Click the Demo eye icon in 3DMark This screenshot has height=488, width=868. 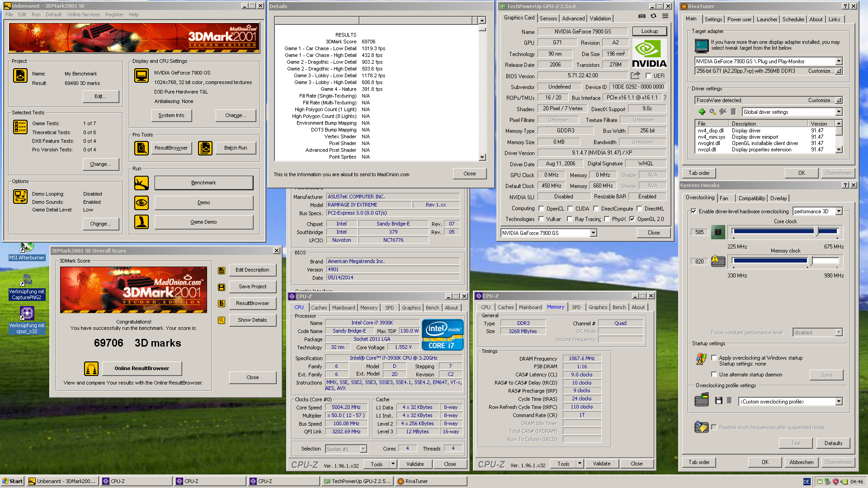coord(142,203)
